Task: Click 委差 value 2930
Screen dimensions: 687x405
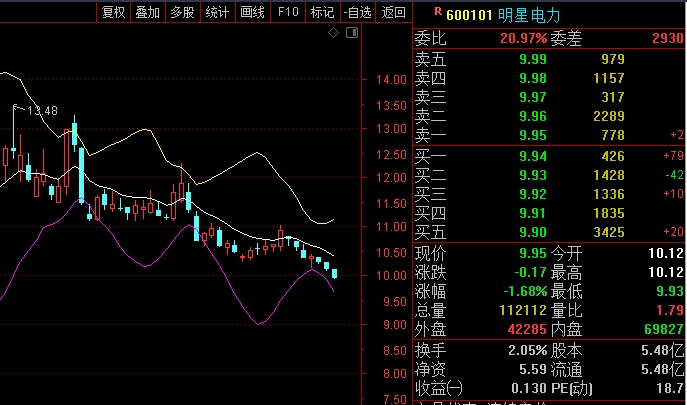Action: point(668,39)
